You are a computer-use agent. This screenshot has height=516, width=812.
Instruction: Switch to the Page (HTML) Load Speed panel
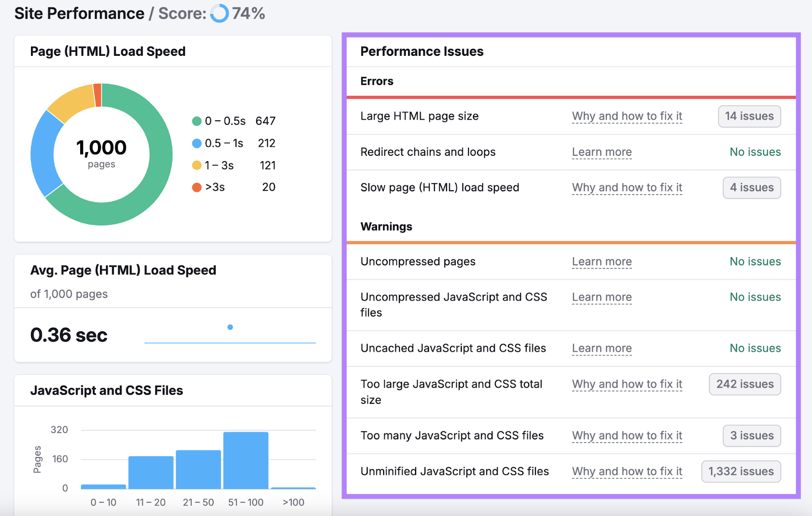(108, 51)
